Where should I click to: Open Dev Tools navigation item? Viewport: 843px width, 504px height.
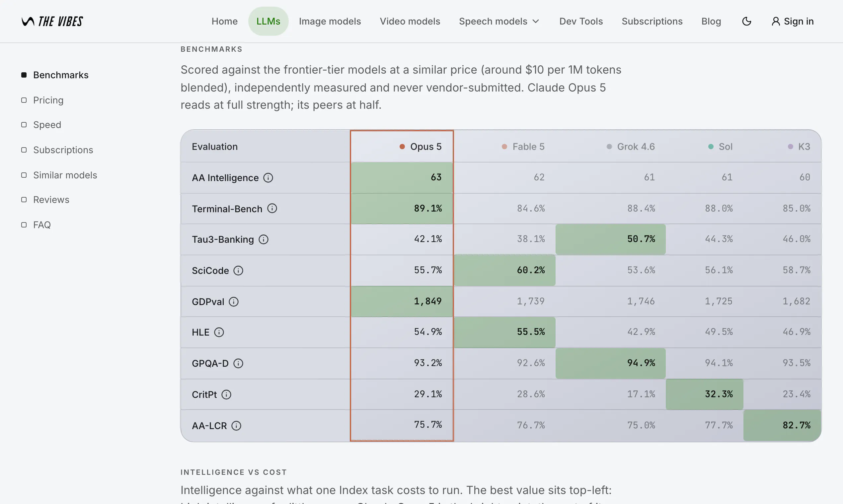[x=581, y=22]
